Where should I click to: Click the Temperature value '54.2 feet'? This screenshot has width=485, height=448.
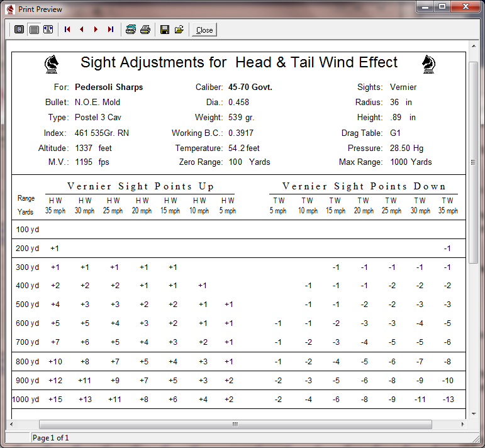[x=243, y=148]
